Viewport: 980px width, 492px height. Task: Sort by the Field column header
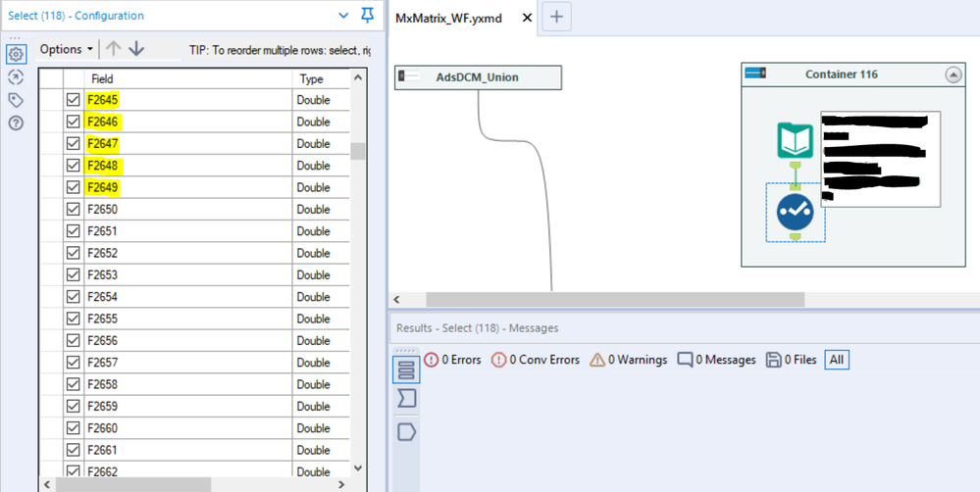[187, 78]
